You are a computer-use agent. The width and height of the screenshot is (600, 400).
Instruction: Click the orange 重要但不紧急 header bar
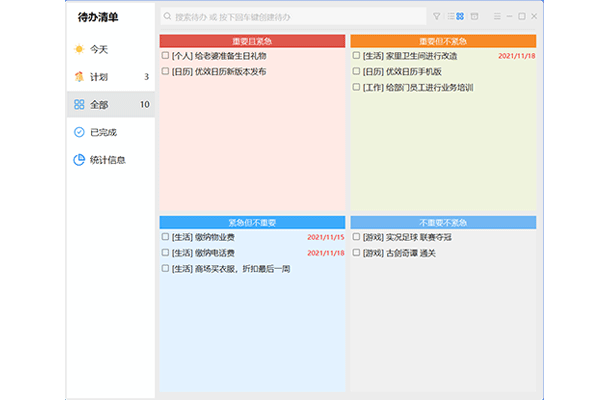[443, 41]
